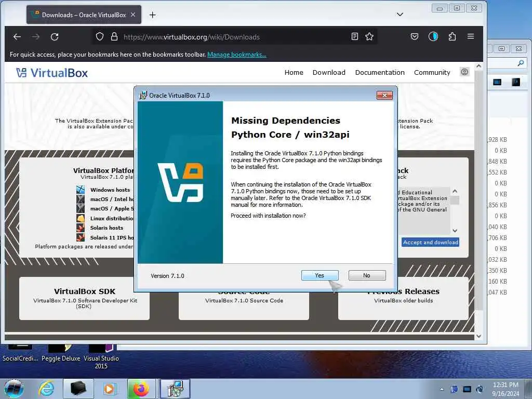Click VirtualBox logo on website
This screenshot has width=532, height=399.
tap(52, 73)
